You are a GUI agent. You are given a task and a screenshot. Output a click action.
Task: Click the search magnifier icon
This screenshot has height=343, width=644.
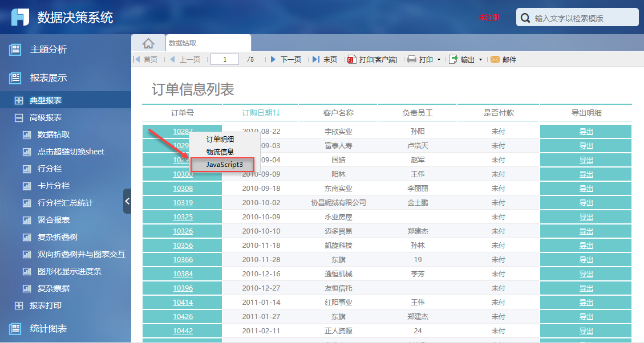525,18
